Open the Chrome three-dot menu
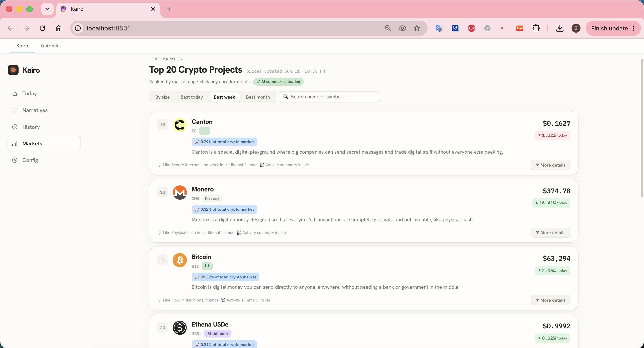Viewport: 644px width, 348px height. [633, 28]
